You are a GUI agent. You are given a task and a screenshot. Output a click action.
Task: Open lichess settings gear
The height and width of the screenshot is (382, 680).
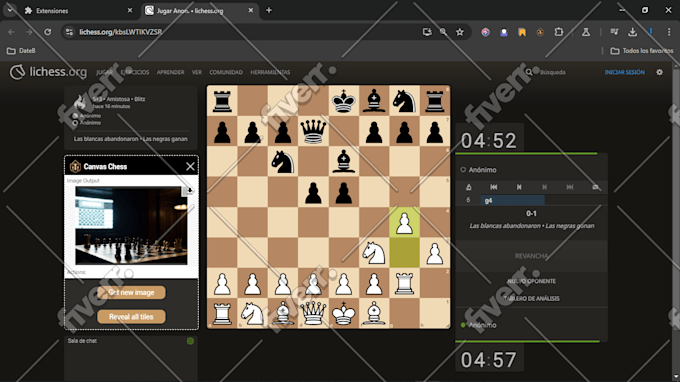coord(659,72)
